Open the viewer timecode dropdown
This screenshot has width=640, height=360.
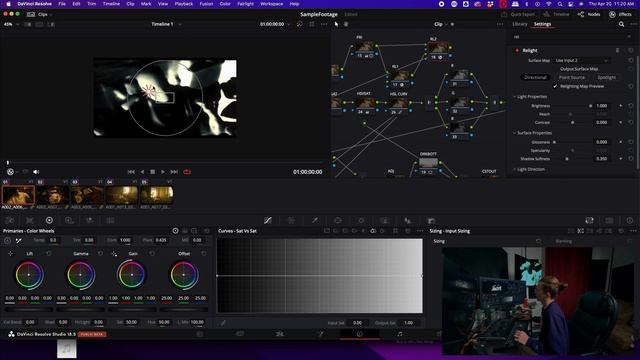(275, 24)
